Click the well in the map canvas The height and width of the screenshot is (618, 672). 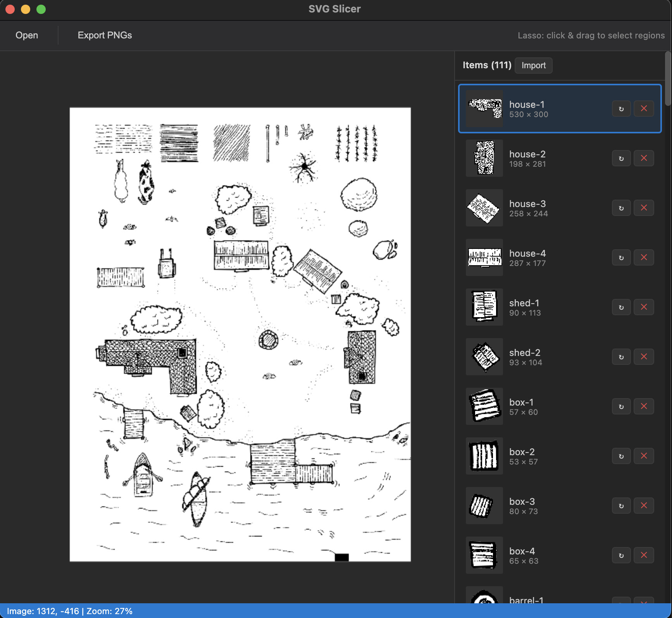(268, 340)
